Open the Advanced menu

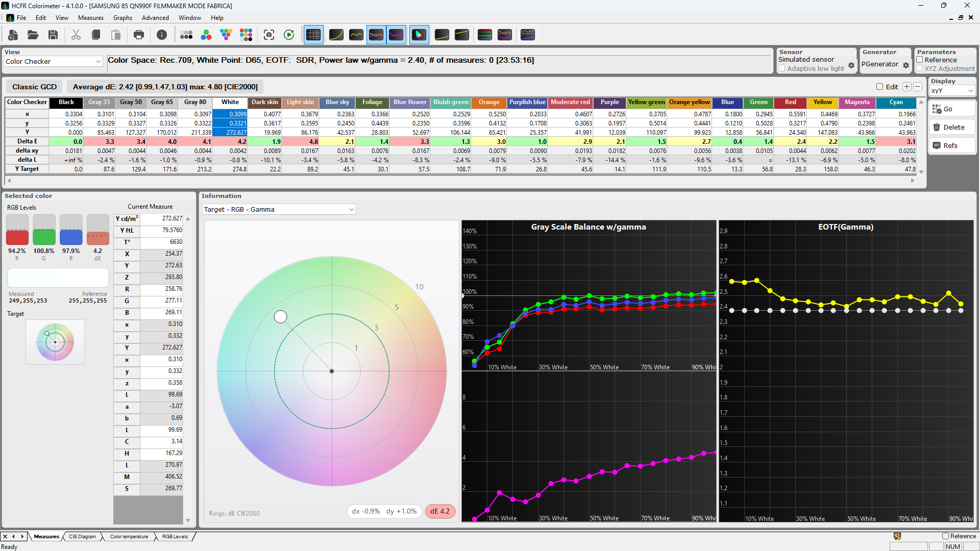click(x=155, y=18)
